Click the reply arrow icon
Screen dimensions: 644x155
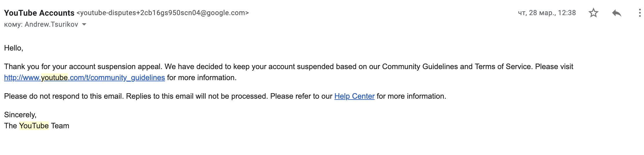click(x=616, y=13)
